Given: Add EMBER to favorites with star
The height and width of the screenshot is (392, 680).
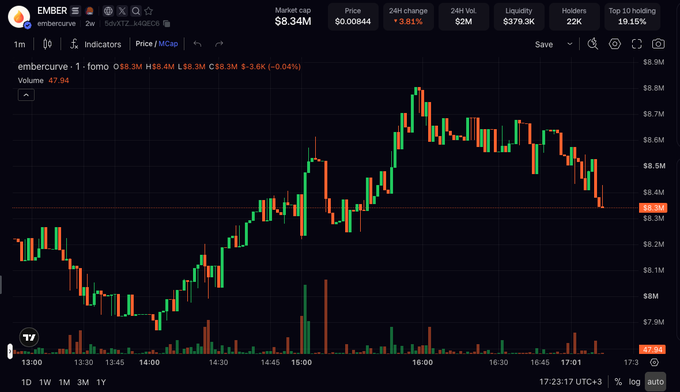Looking at the screenshot, I should click(x=149, y=11).
